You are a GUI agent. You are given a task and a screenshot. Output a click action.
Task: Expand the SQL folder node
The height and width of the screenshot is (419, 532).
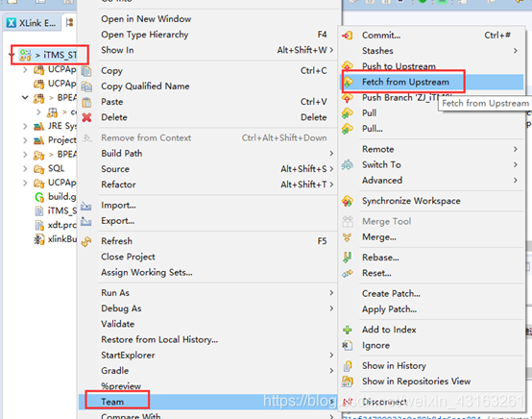[x=25, y=168]
